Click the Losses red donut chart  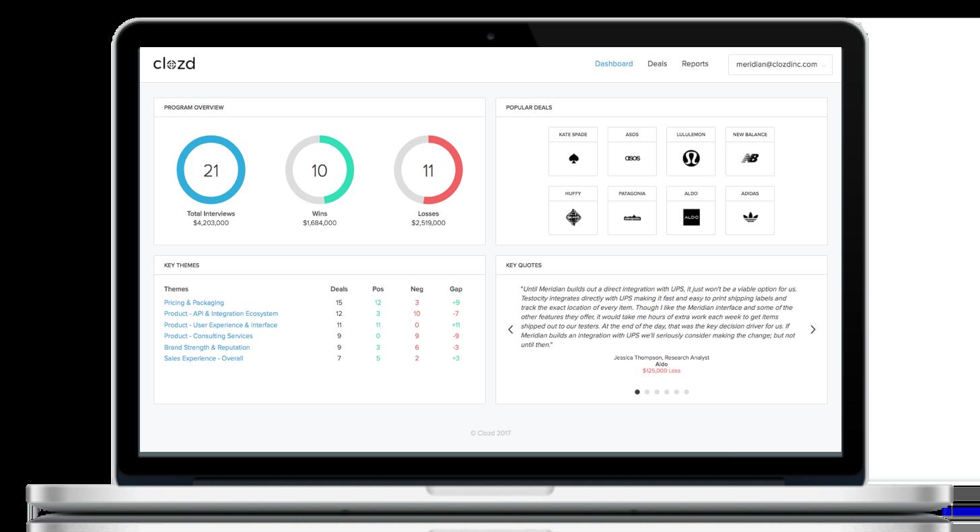[x=428, y=170]
